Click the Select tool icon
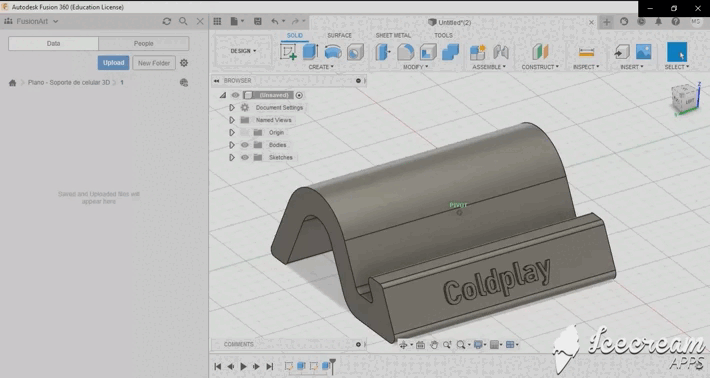The width and height of the screenshot is (710, 378). [677, 52]
